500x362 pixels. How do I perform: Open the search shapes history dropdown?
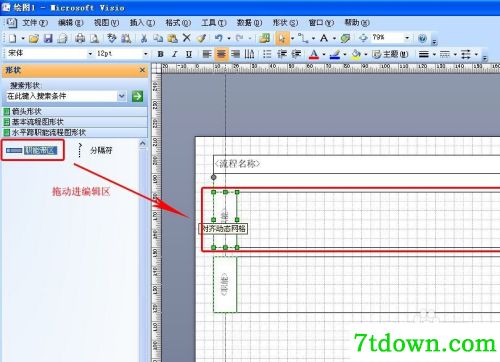[x=122, y=96]
